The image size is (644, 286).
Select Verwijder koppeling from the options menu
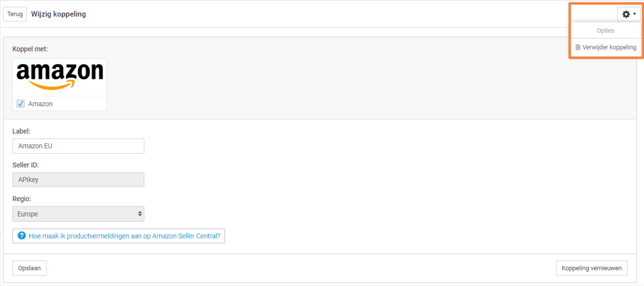(605, 48)
